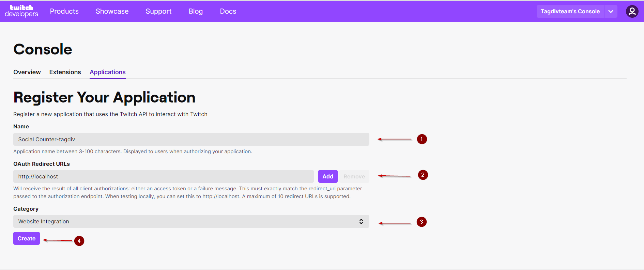Image resolution: width=644 pixels, height=270 pixels.
Task: Open the Products menu
Action: click(x=64, y=11)
